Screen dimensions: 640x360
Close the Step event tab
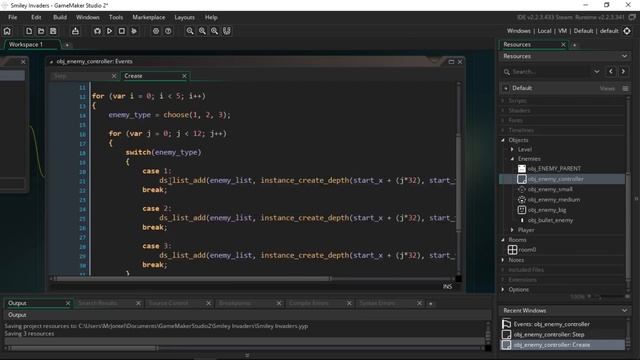(x=114, y=76)
